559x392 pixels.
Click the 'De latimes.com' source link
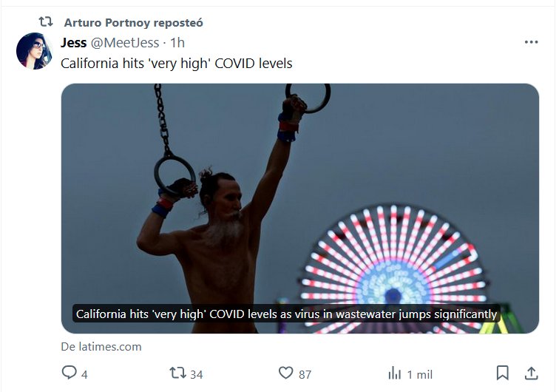pos(101,346)
